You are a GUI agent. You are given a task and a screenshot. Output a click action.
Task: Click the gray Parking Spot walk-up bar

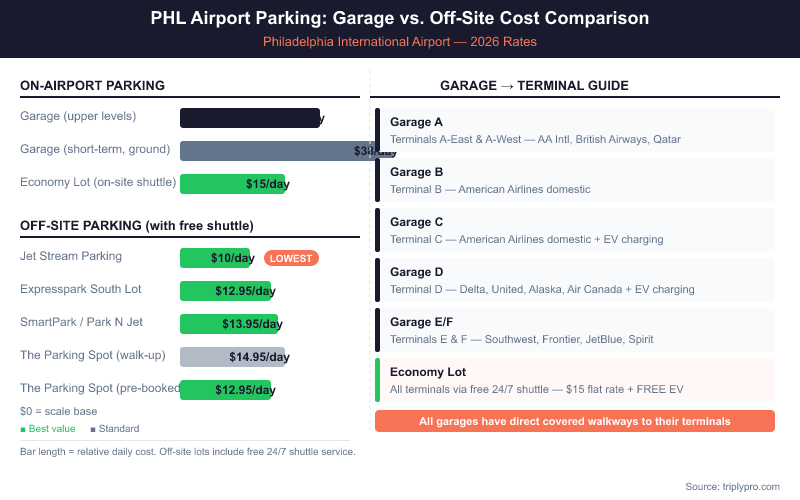pos(232,357)
